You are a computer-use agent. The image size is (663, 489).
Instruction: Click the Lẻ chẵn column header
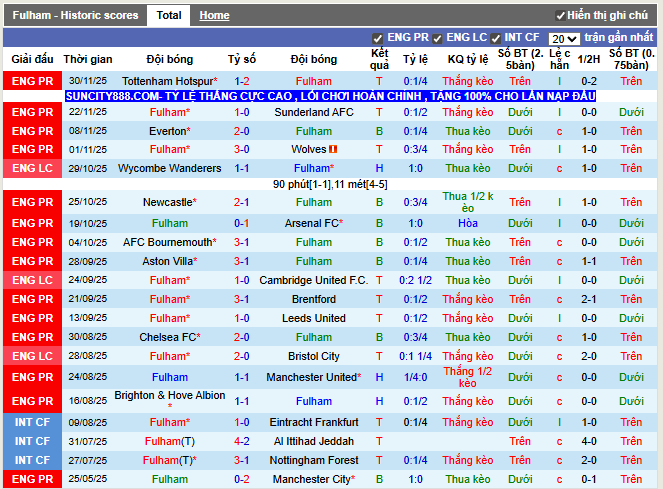[x=559, y=59]
